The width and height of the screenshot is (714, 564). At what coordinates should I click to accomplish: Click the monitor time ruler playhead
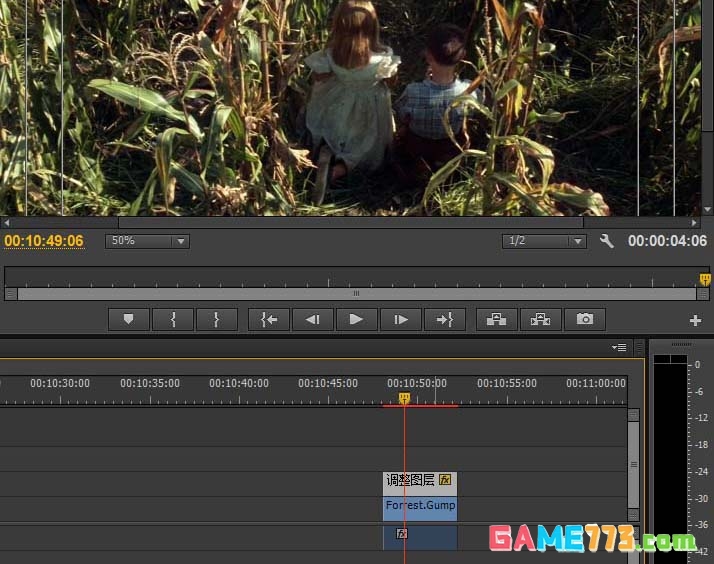click(x=705, y=279)
